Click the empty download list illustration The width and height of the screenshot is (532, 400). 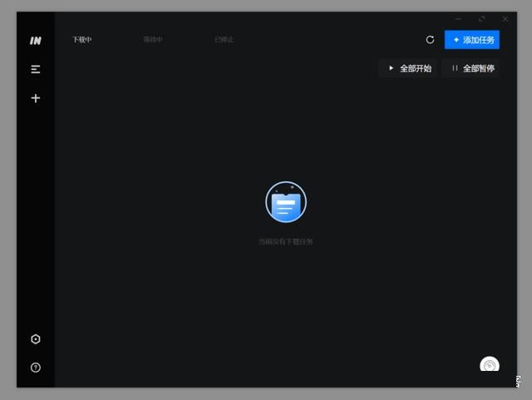[x=286, y=202]
